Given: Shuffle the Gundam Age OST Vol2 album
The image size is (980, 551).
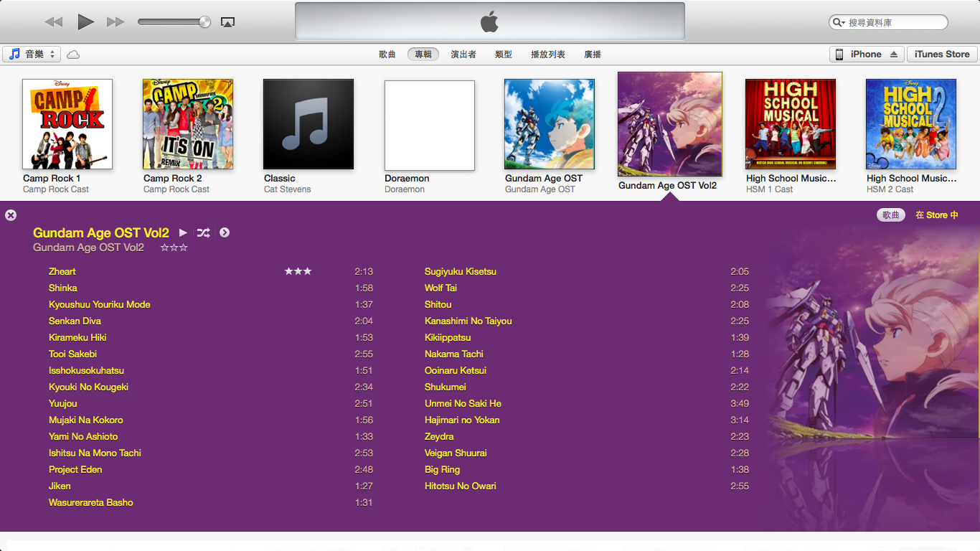Looking at the screenshot, I should coord(204,232).
